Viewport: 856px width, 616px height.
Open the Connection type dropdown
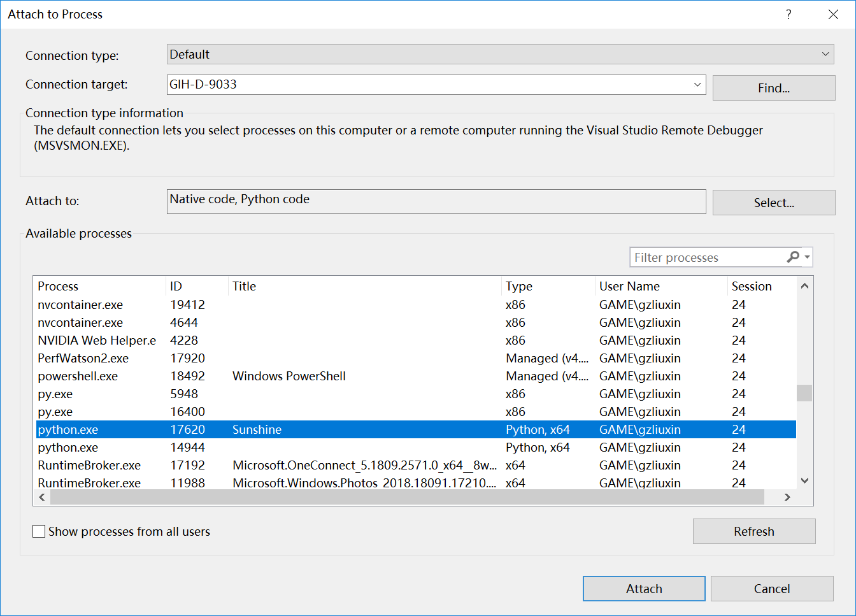click(x=501, y=54)
